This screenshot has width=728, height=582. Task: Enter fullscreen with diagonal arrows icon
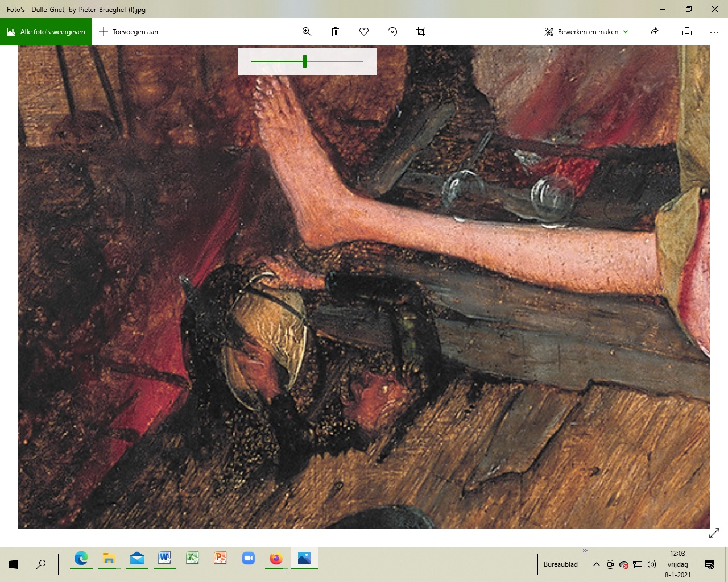714,533
